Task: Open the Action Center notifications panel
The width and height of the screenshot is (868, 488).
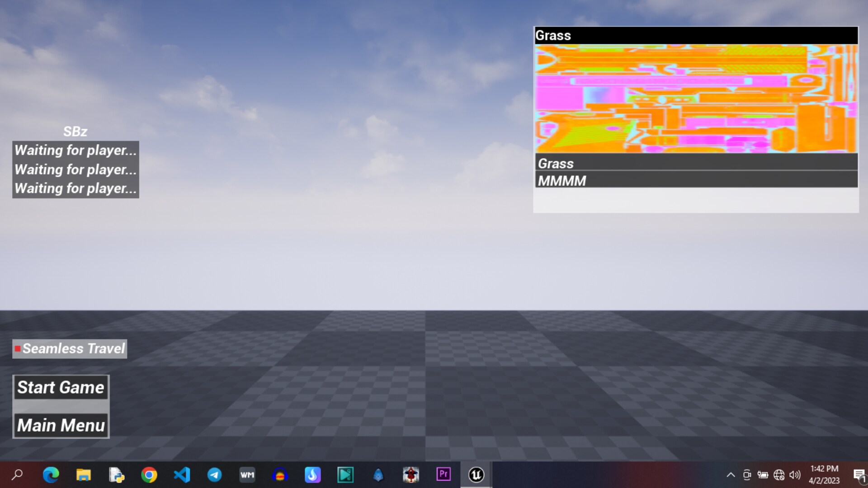Action: (859, 475)
